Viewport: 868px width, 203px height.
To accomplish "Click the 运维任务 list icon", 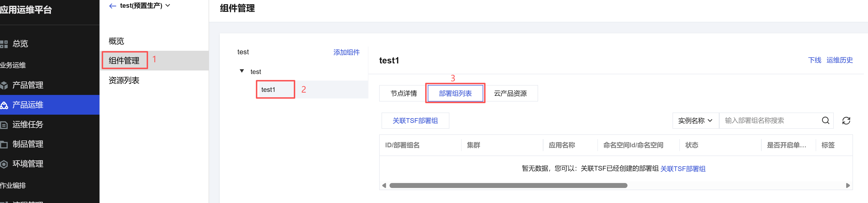I will point(4,125).
